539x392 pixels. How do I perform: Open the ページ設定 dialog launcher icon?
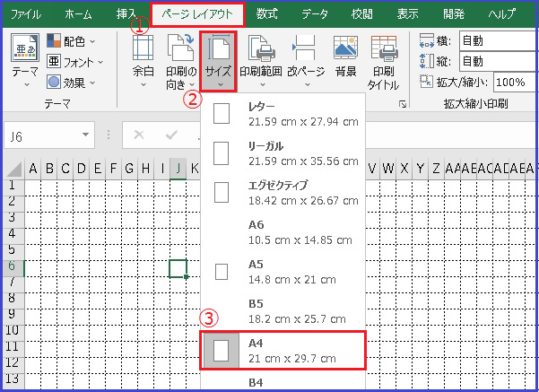pyautogui.click(x=403, y=104)
